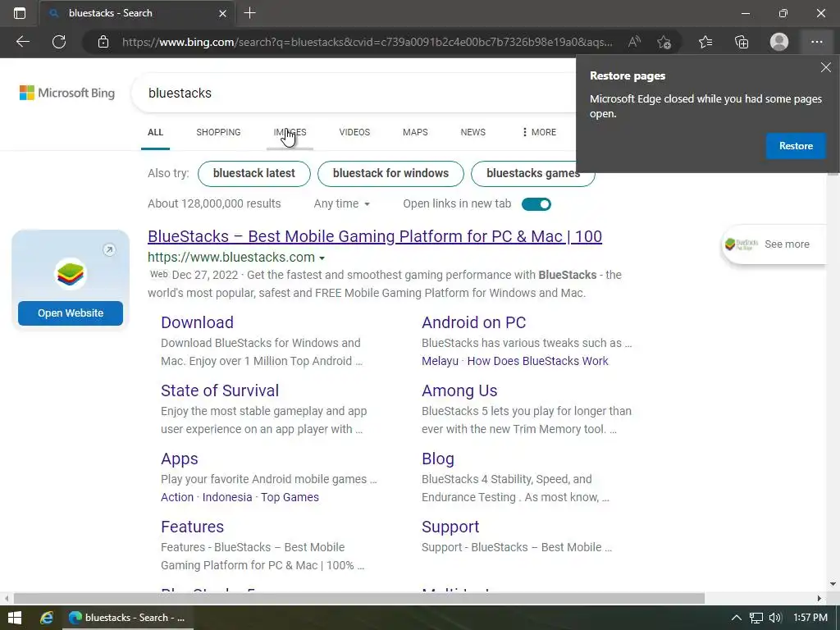Open the profile account icon
Viewport: 840px width, 630px height.
click(x=779, y=42)
